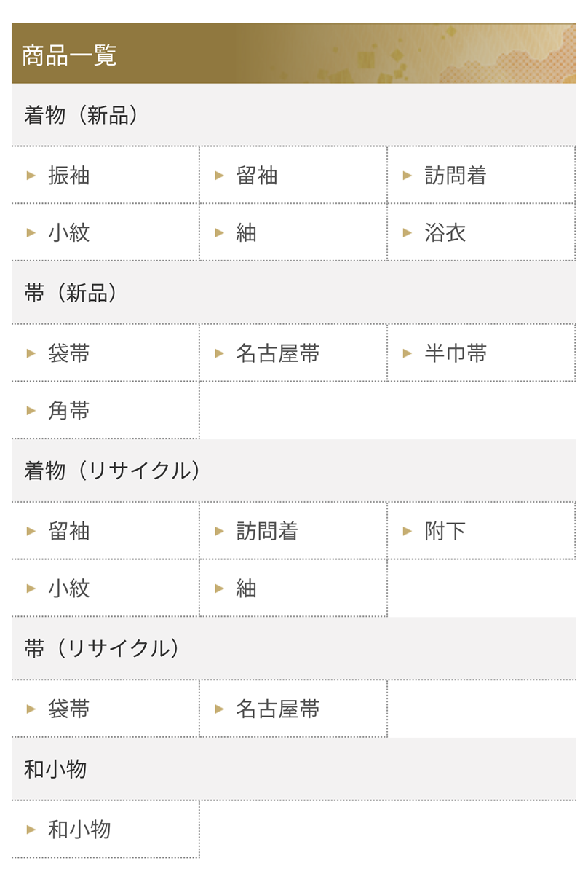
Task: Click the 附下 category link
Action: 481,531
